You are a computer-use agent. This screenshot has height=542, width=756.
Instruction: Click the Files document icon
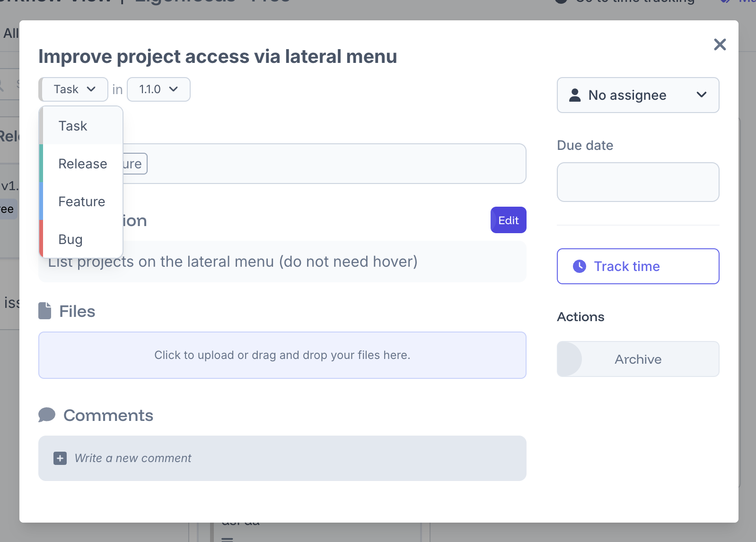coord(45,311)
